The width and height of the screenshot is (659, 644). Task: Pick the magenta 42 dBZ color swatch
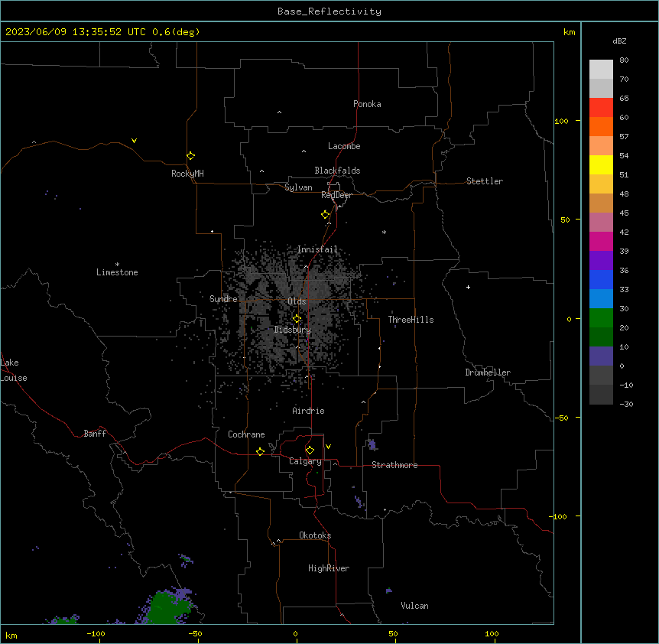[601, 241]
